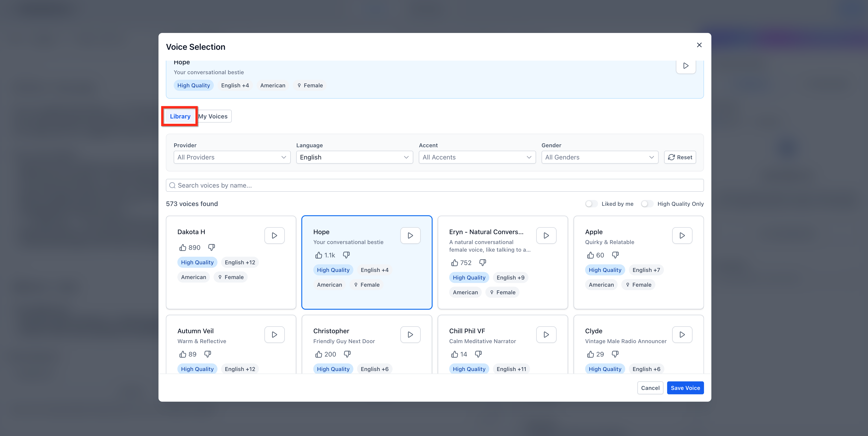Dislike the Apple voice
Screen dimensions: 868x436
(x=615, y=255)
